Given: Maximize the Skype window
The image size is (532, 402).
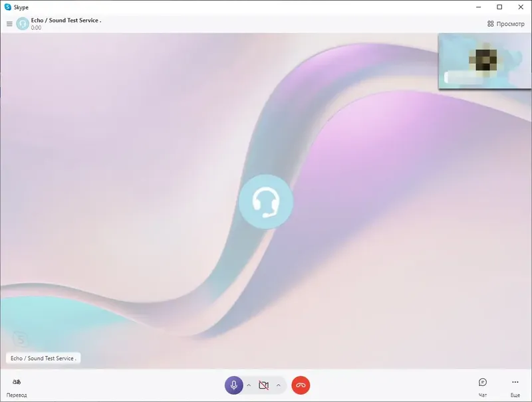Looking at the screenshot, I should pyautogui.click(x=499, y=7).
